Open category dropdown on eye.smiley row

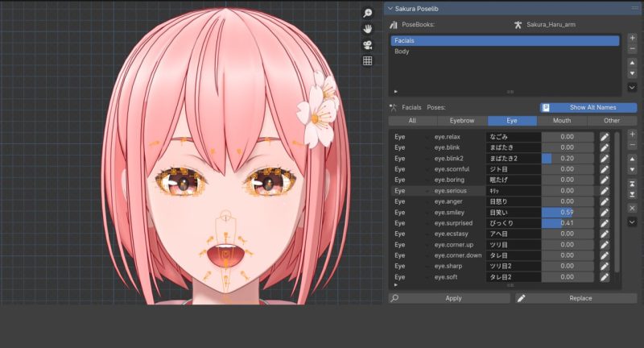427,213
